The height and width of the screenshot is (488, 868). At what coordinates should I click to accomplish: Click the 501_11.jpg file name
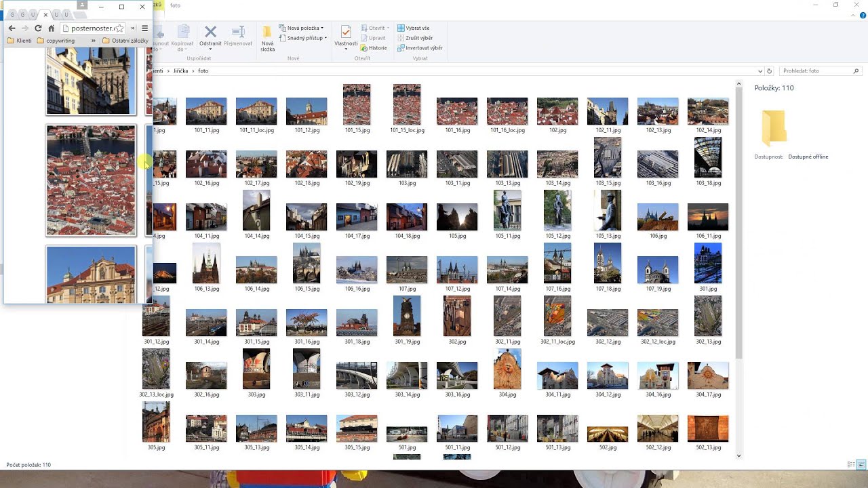pyautogui.click(x=457, y=447)
